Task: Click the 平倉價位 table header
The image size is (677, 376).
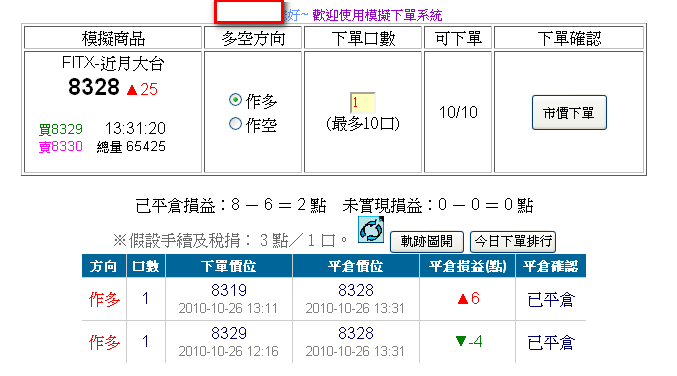Action: tap(356, 266)
